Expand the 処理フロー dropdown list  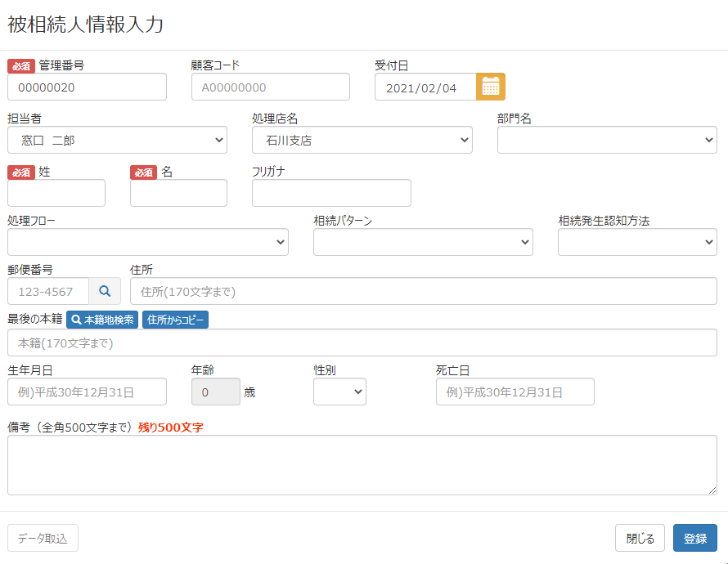[147, 242]
